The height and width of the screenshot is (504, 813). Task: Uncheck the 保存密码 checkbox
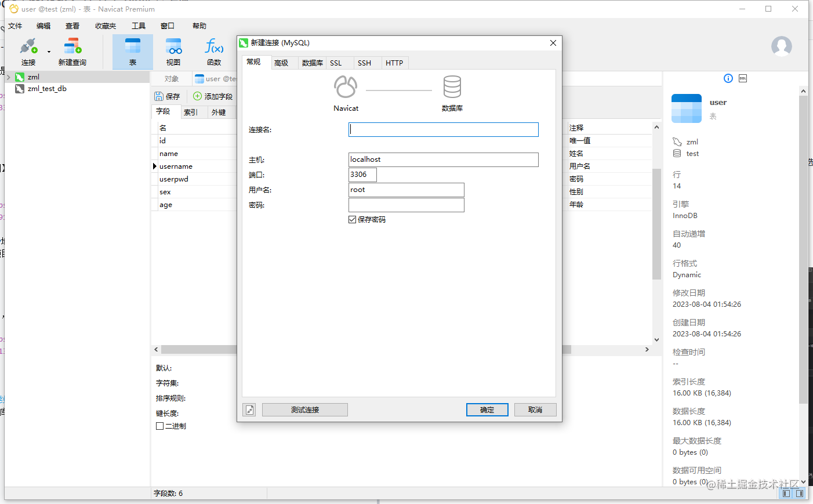[x=352, y=219]
